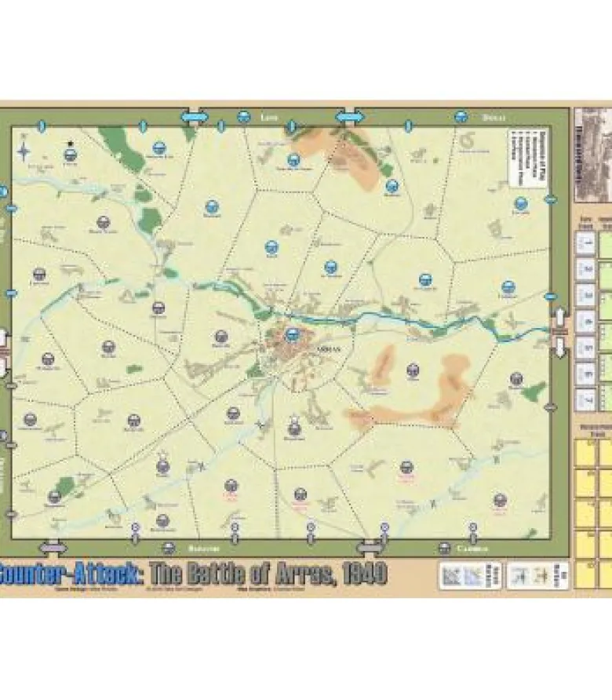
Task: Click the Douai edge label
Action: (494, 118)
